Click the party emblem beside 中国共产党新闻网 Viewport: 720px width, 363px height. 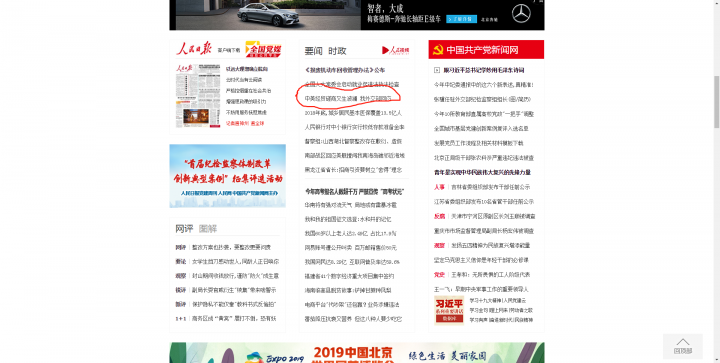(438, 50)
